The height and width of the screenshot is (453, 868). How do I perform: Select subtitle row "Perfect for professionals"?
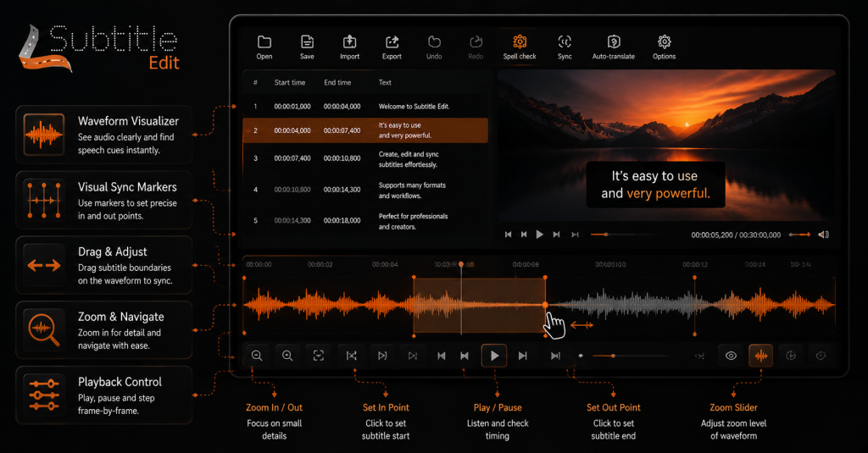pyautogui.click(x=365, y=221)
